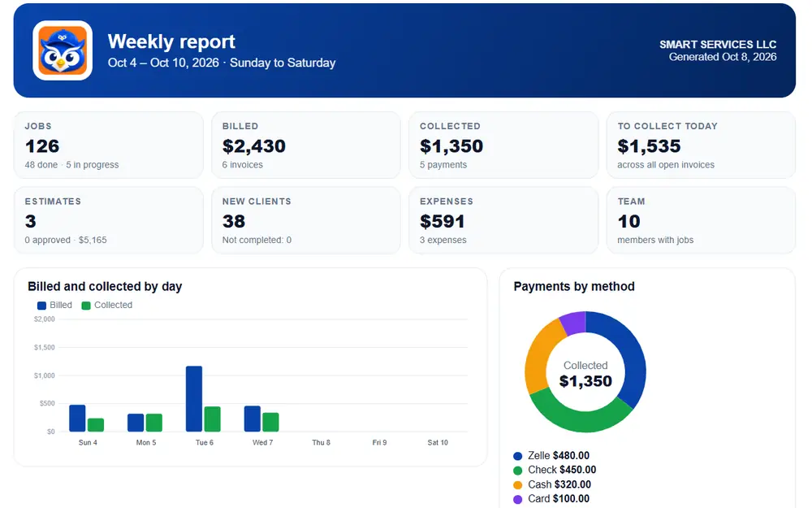Click the green Collected bar for Mon 5
812x508 pixels.
pyautogui.click(x=154, y=423)
